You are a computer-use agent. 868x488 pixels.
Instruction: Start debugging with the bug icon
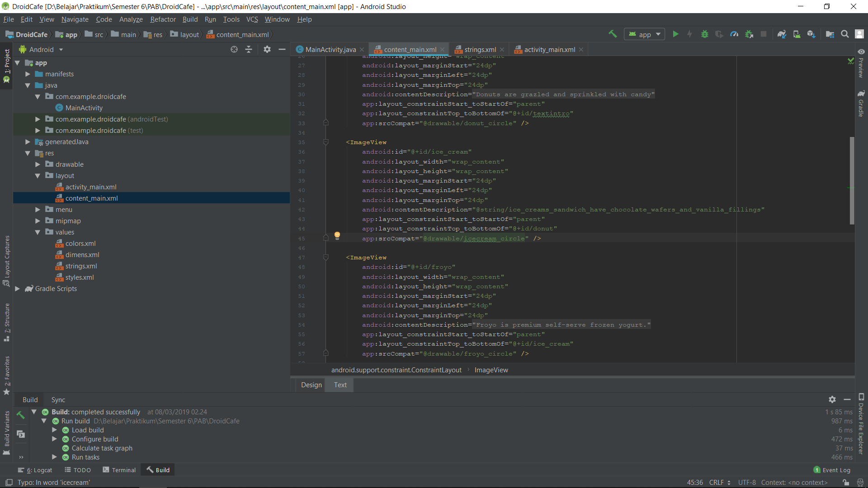[x=704, y=34]
